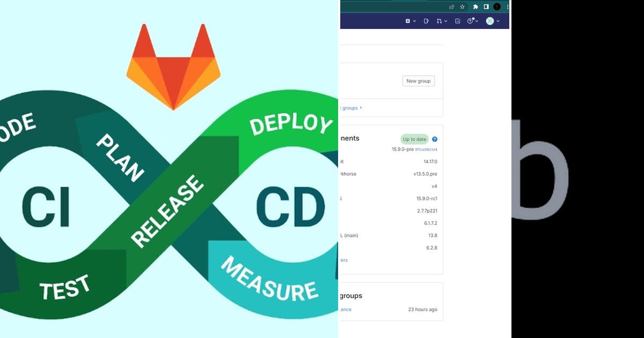The width and height of the screenshot is (644, 338).
Task: Follow the groups link with arrow
Action: pos(352,108)
